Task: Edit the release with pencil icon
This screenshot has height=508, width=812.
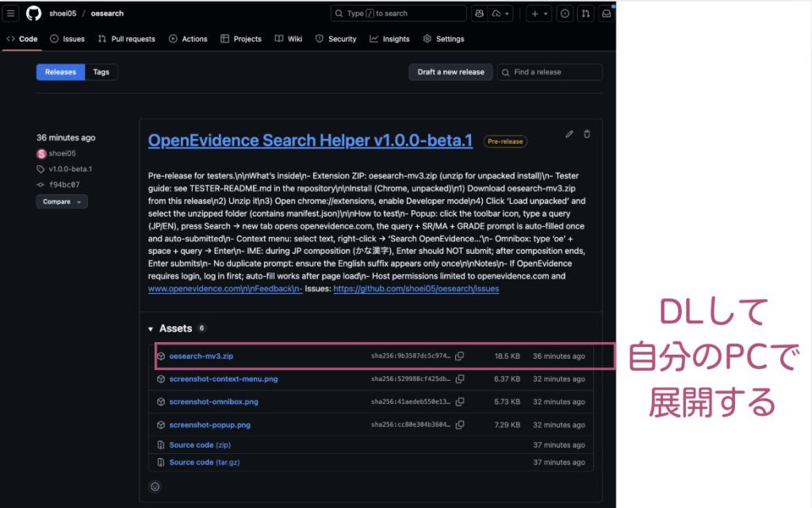Action: click(569, 134)
